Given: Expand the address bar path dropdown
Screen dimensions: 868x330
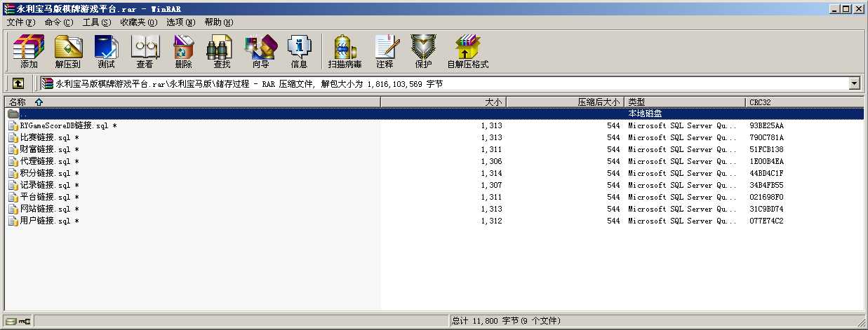Looking at the screenshot, I should click(854, 83).
